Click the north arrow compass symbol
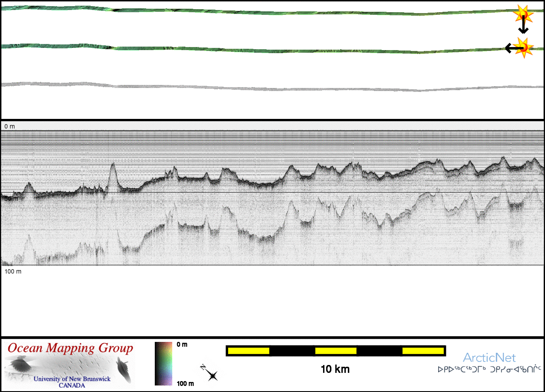This screenshot has width=545, height=392. pyautogui.click(x=210, y=373)
